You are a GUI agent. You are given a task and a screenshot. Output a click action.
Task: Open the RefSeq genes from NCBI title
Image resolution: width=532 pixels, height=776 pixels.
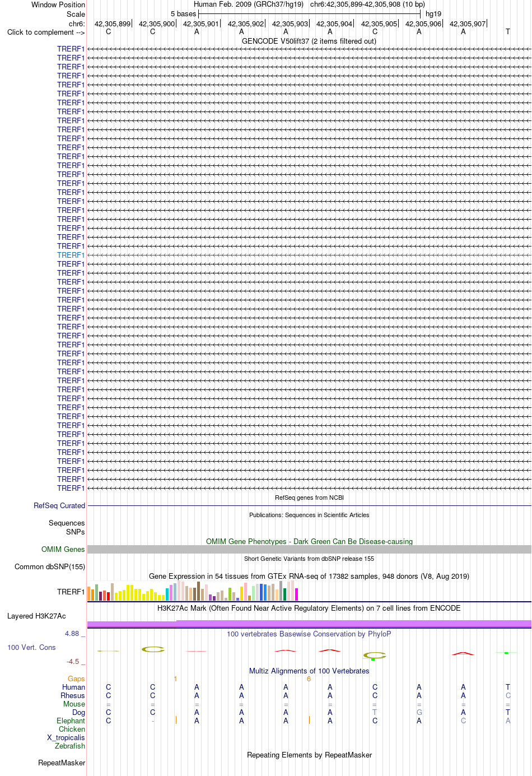tap(309, 498)
